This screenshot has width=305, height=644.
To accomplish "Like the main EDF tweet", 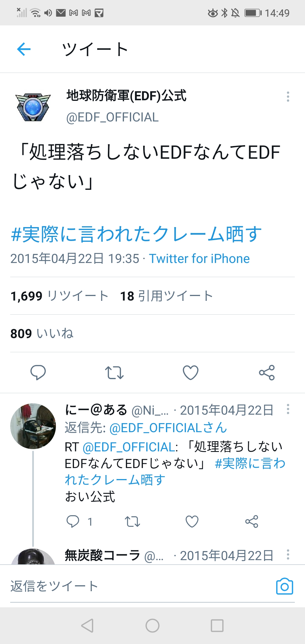I will click(x=191, y=372).
